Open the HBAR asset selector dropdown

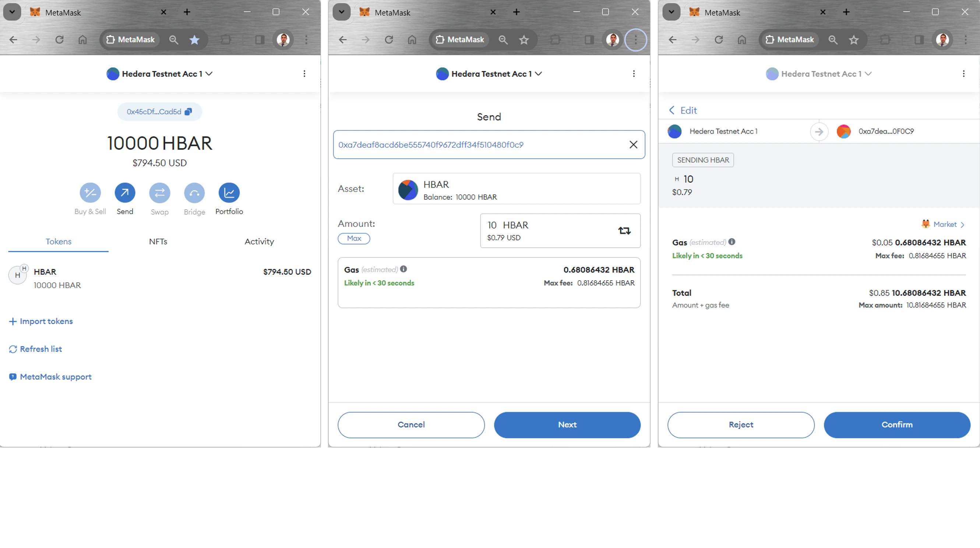point(516,189)
